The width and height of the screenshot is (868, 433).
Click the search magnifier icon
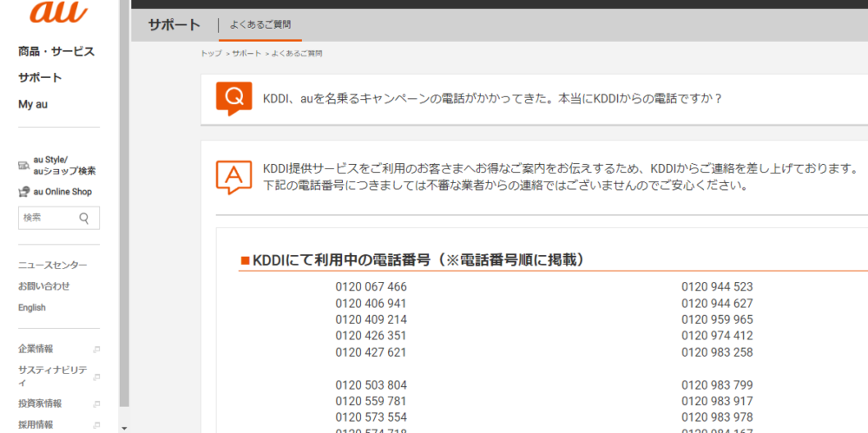pyautogui.click(x=84, y=218)
